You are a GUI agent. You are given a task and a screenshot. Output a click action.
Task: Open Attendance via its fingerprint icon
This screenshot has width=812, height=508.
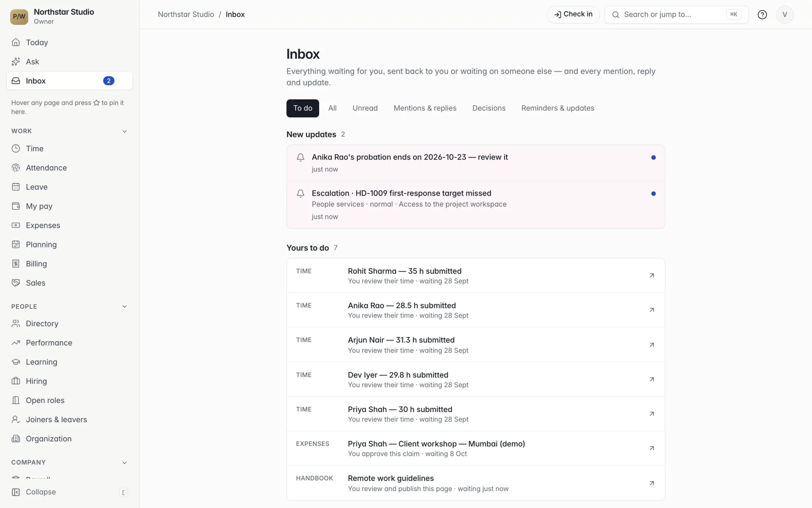tap(16, 167)
